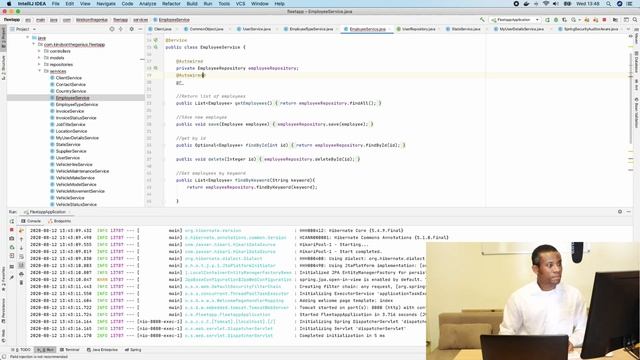Screen dimensions: 640x360
Task: Open the Java Enterprise tool window button
Action: click(102, 350)
